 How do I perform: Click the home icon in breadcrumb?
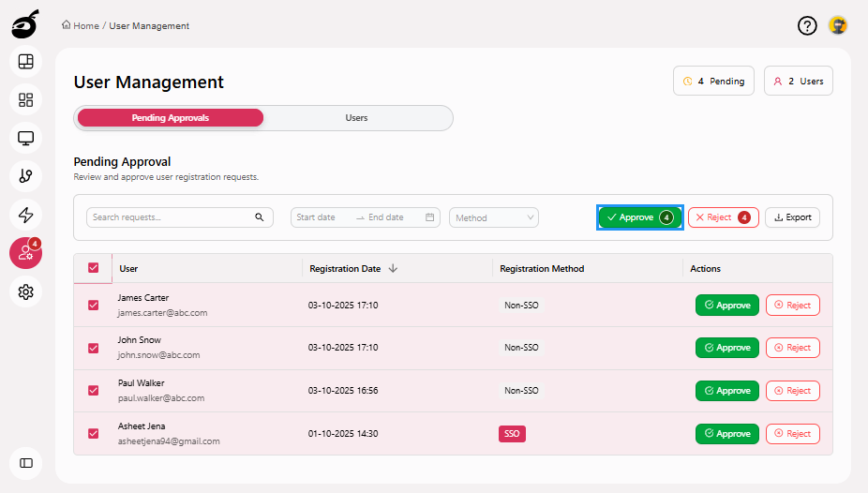click(66, 25)
